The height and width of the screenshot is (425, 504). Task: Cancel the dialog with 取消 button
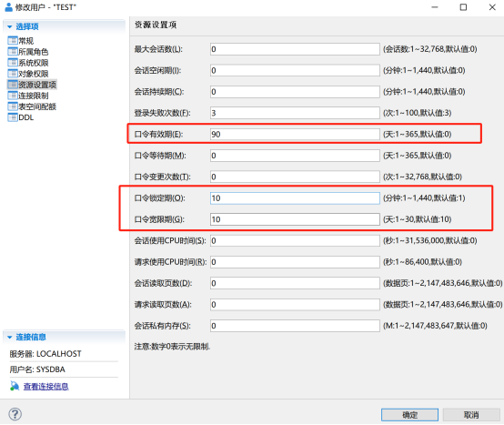point(471,415)
